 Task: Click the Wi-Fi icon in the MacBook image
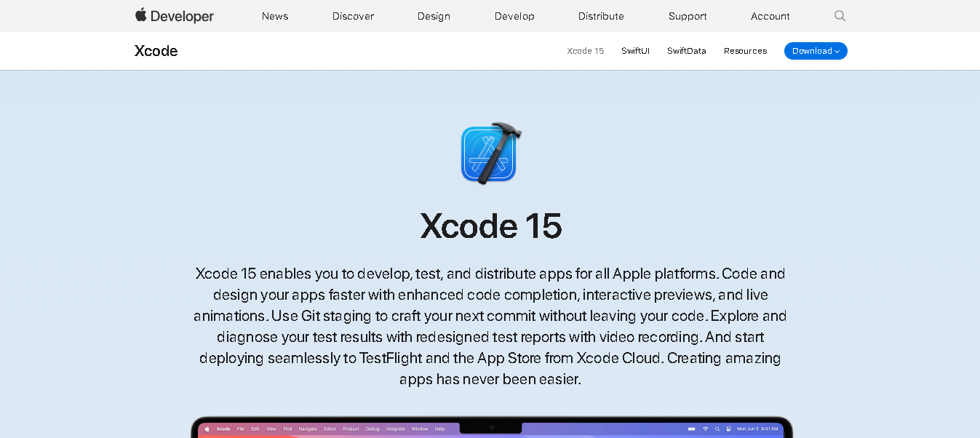(x=705, y=429)
